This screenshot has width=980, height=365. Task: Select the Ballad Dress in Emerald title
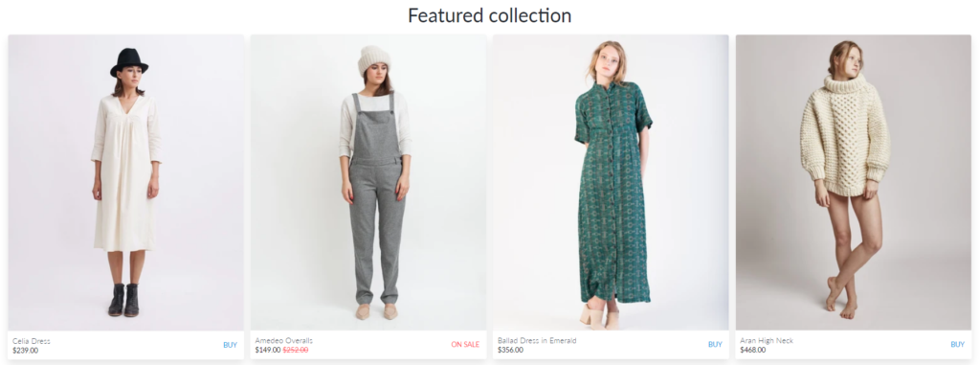(x=537, y=341)
